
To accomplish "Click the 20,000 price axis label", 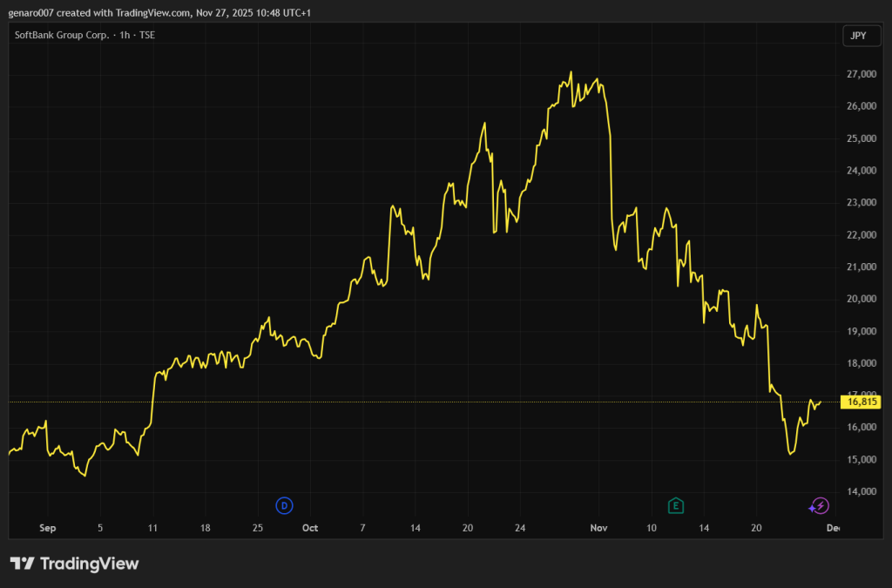I will pos(861,300).
